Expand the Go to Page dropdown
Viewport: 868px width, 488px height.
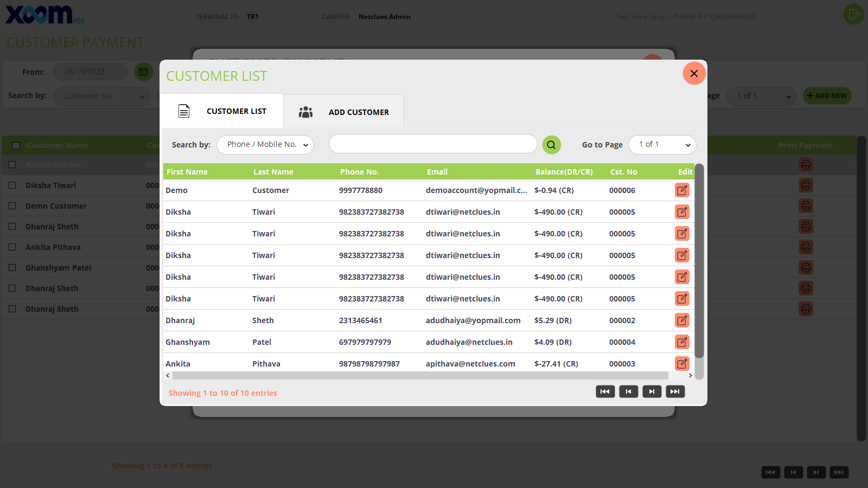coord(662,145)
